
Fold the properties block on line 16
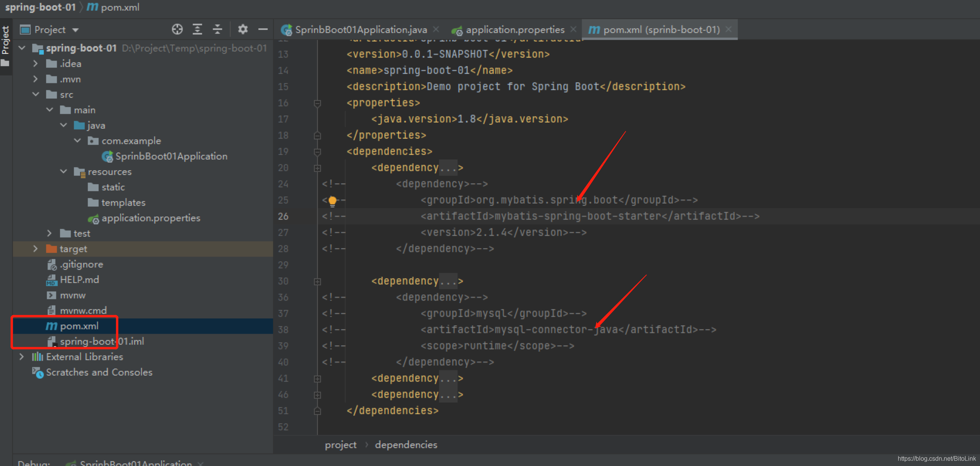pos(317,103)
